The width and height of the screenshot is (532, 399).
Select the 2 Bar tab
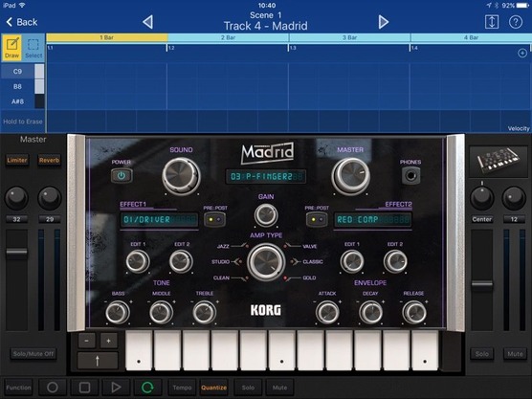click(228, 37)
